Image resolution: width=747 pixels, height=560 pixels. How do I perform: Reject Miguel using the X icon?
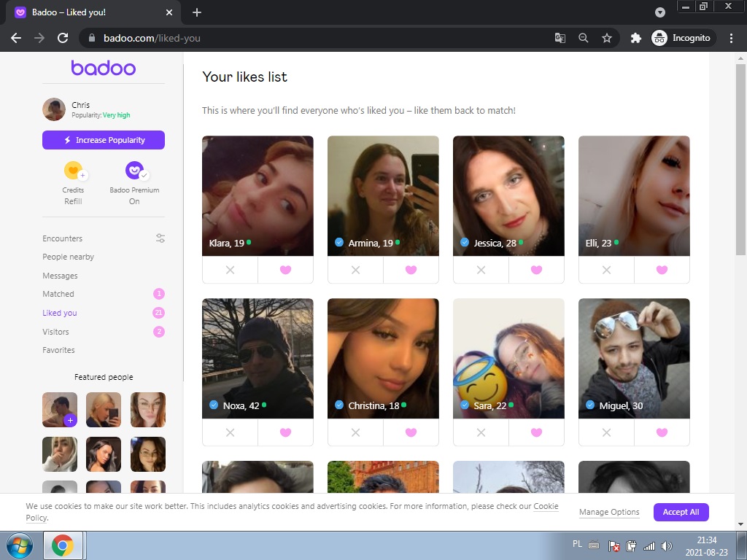click(606, 432)
